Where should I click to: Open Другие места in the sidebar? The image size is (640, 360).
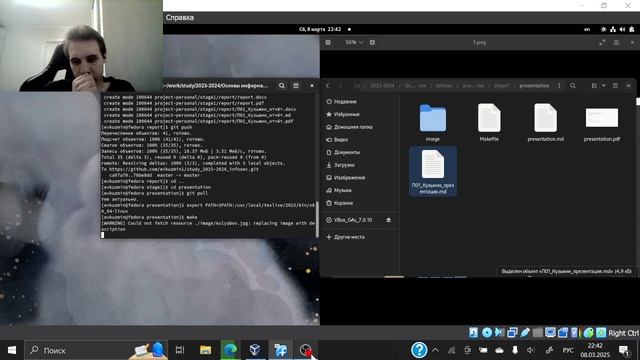(345, 237)
